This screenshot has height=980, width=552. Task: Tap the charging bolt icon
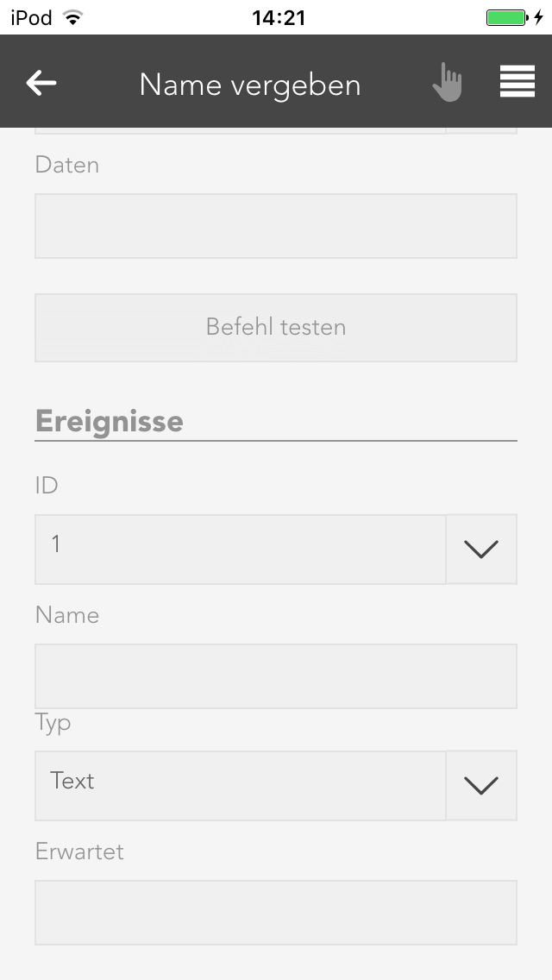(539, 17)
